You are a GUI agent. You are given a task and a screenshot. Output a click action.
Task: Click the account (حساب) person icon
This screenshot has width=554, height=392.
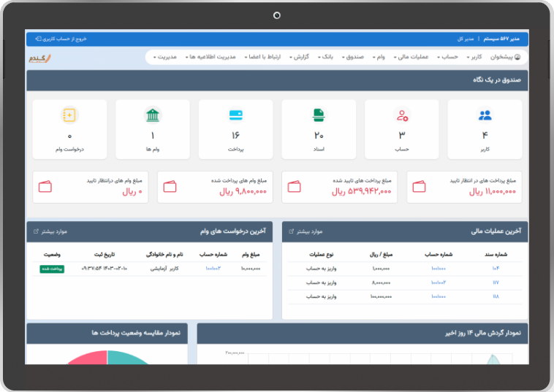click(401, 115)
